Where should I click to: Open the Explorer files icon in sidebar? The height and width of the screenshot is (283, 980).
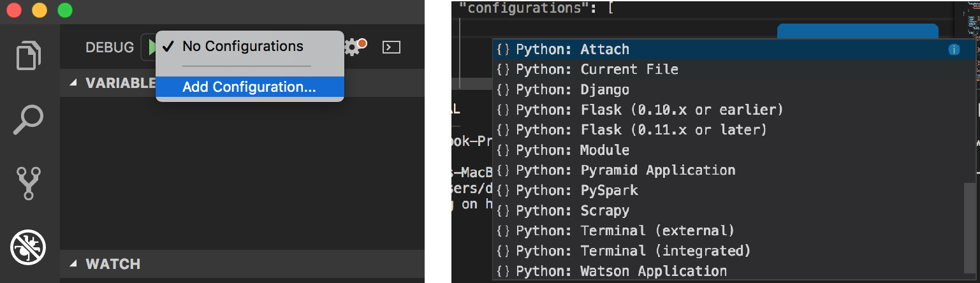click(x=29, y=55)
